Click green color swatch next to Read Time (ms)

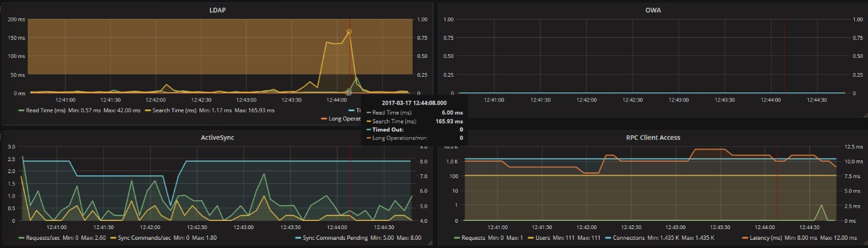21,111
